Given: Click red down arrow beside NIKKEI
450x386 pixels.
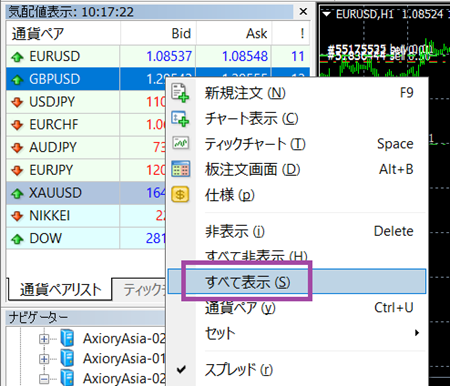Looking at the screenshot, I should click(17, 216).
